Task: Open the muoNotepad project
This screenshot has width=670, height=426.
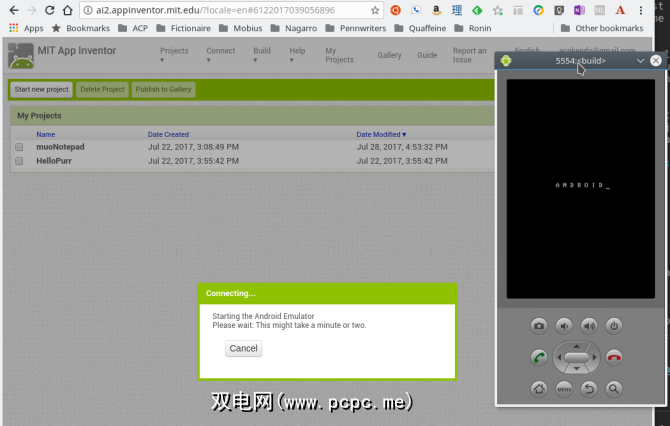Action: click(x=60, y=147)
